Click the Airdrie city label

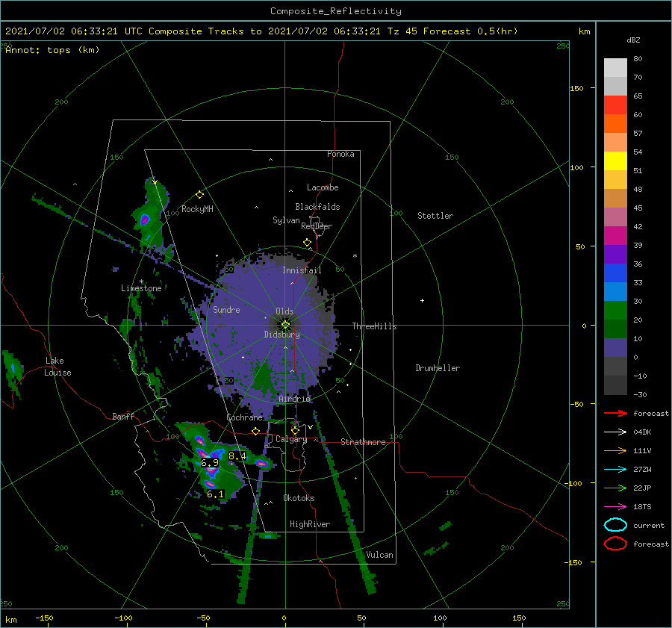coord(294,399)
